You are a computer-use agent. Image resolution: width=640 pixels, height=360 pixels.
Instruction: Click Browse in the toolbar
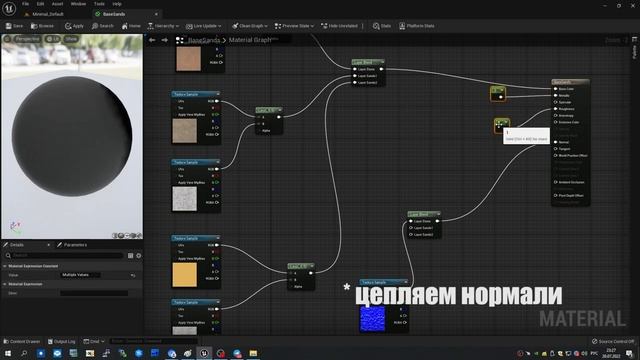pos(42,26)
